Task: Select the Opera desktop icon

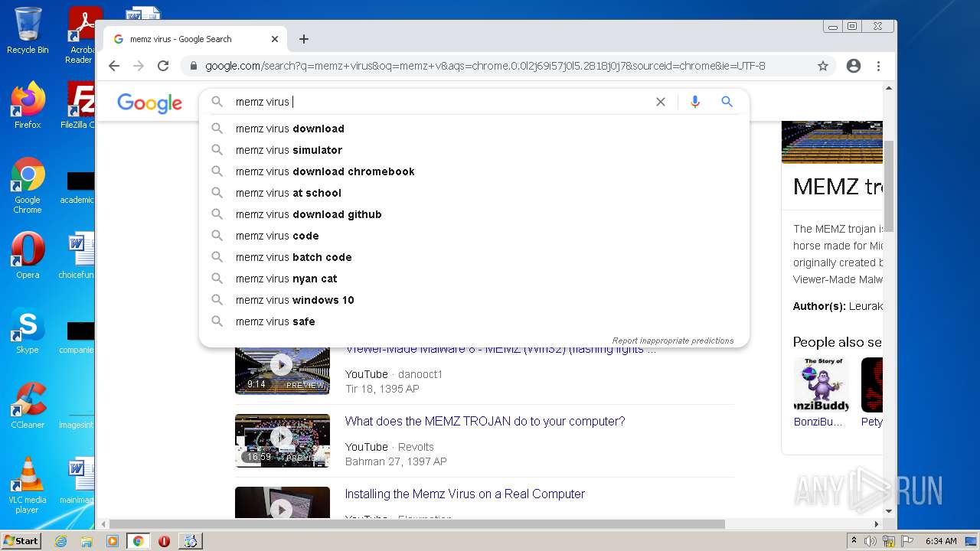Action: (28, 256)
